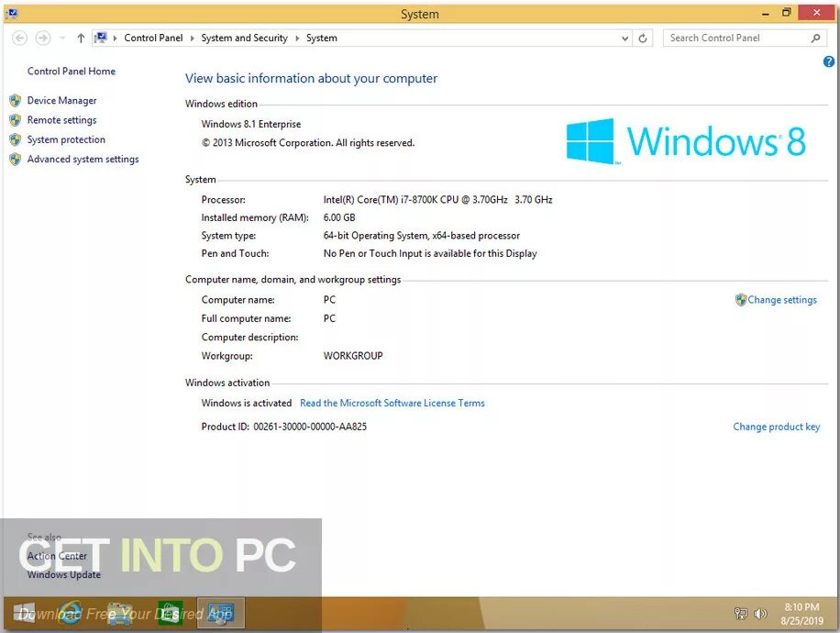Image resolution: width=840 pixels, height=633 pixels.
Task: Open Windows Update under See also
Action: 64,574
